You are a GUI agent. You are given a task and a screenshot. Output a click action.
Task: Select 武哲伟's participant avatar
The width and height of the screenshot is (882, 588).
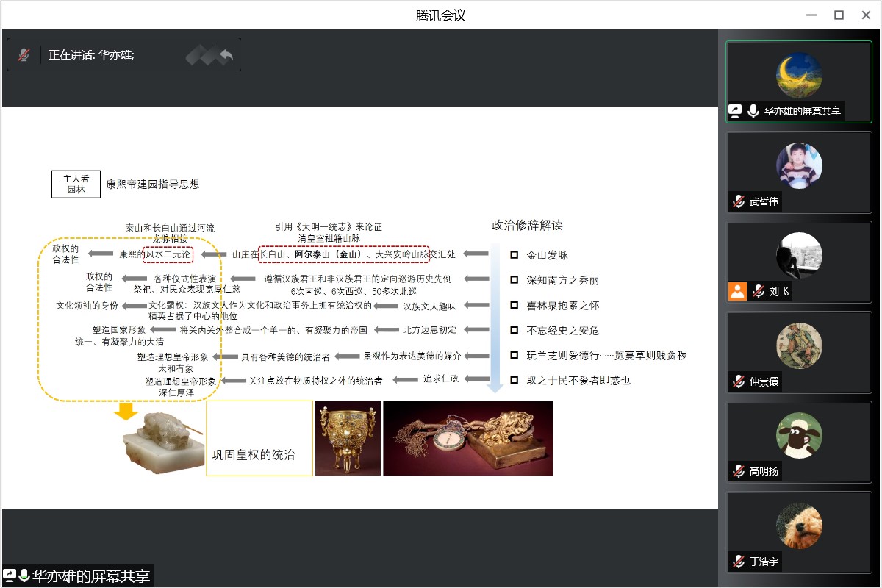pos(799,166)
